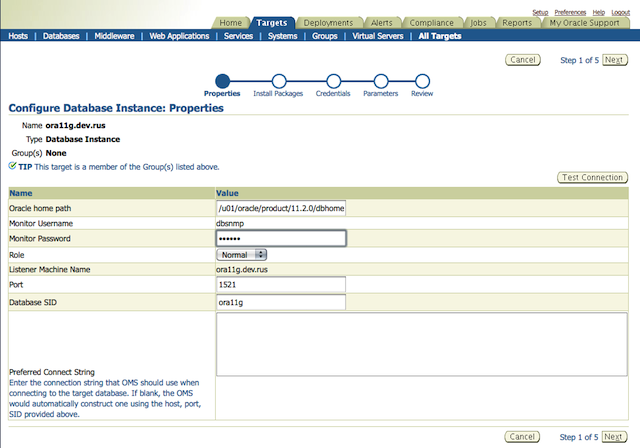
Task: Open the Jobs tab
Action: point(478,23)
